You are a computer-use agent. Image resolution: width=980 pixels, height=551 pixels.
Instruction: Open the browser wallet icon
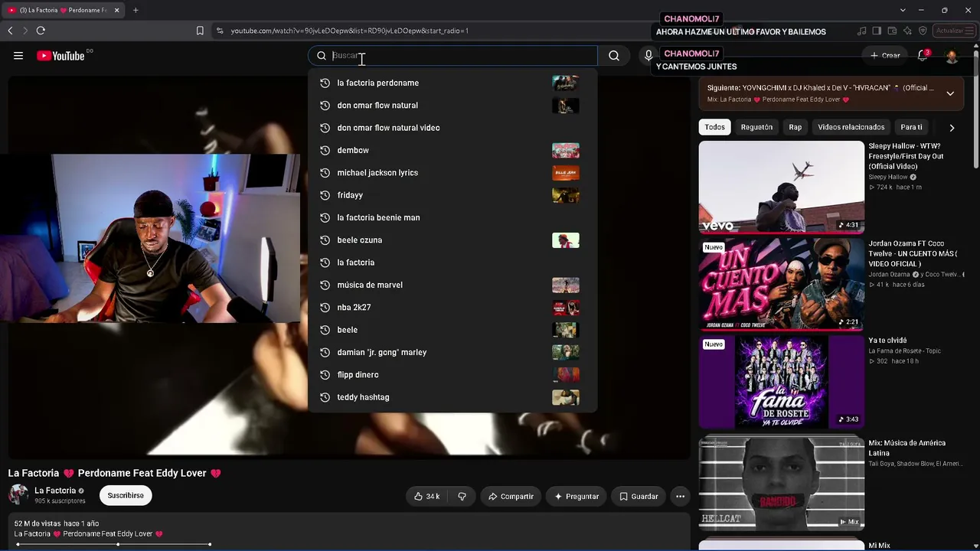tap(892, 31)
